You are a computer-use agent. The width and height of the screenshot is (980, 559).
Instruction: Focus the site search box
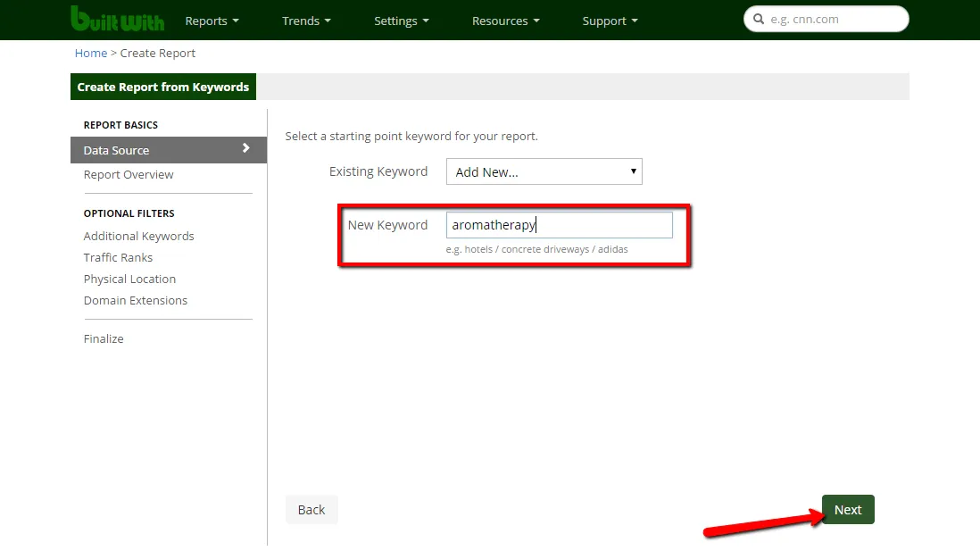click(x=834, y=19)
